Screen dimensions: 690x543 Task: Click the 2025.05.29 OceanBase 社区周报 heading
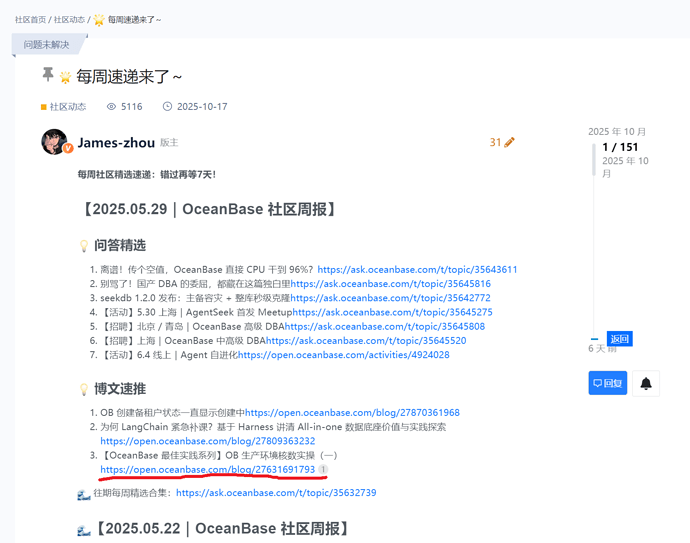point(210,209)
